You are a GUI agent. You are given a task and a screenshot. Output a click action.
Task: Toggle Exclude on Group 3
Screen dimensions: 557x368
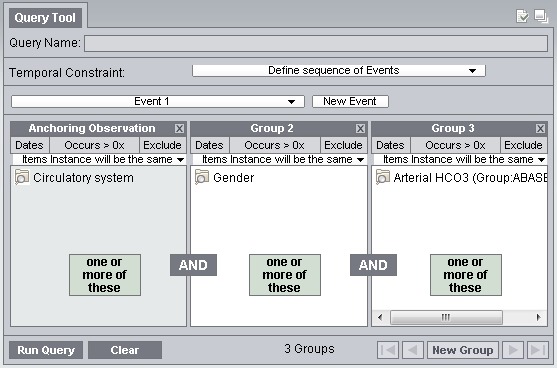point(523,145)
